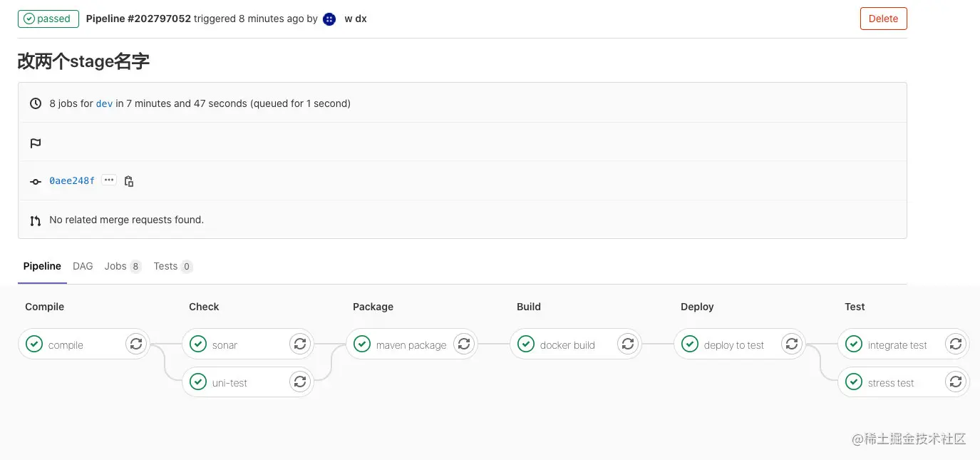Open the deploy to test job

tap(733, 345)
